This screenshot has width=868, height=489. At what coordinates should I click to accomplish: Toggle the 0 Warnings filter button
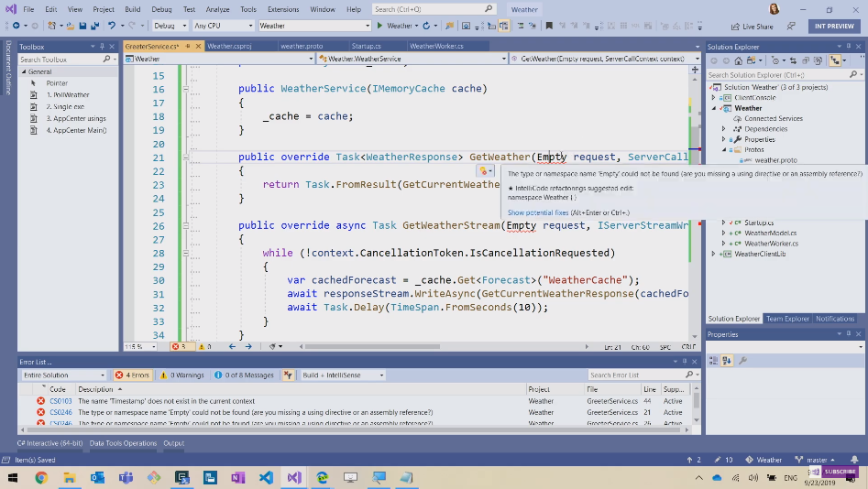pos(181,375)
